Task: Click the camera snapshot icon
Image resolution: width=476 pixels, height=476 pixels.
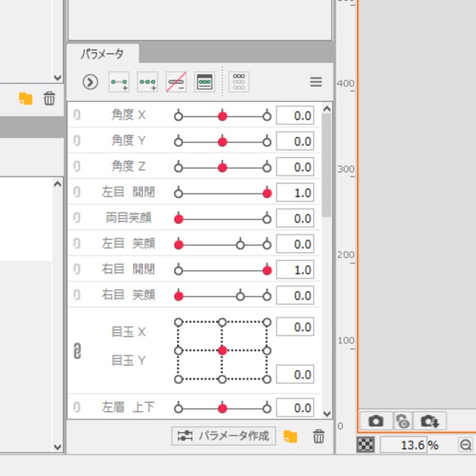Action: click(376, 421)
